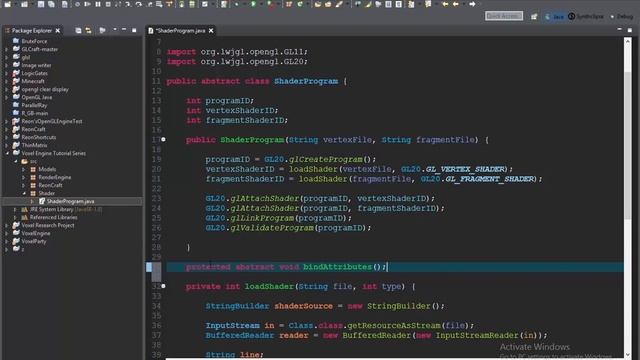
Task: Click the Resume debug toolbar icon
Action: click(87, 4)
